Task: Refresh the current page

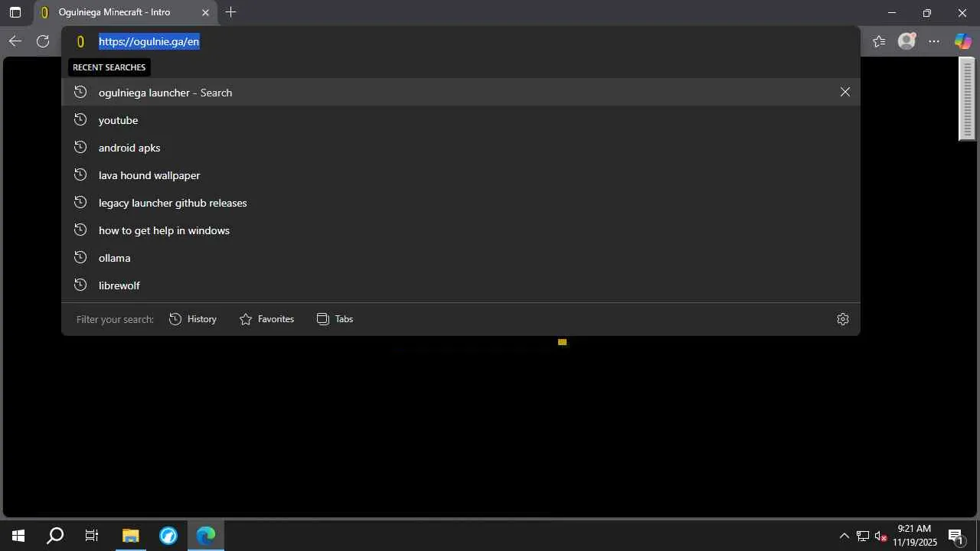Action: (x=43, y=41)
